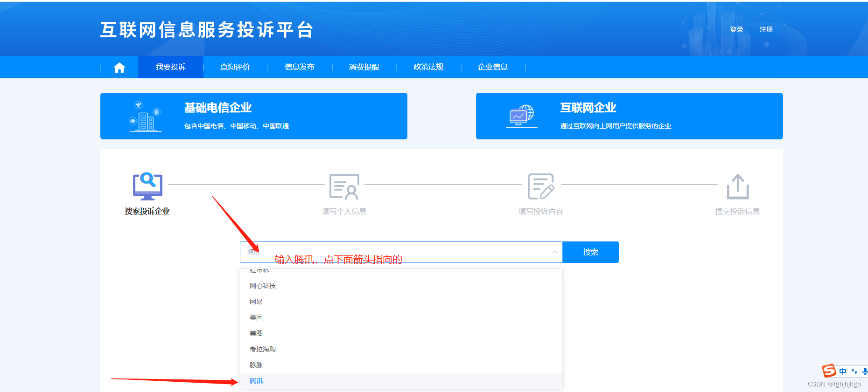Image resolution: width=868 pixels, height=392 pixels.
Task: Click the telecom buildings icon
Action: (146, 116)
